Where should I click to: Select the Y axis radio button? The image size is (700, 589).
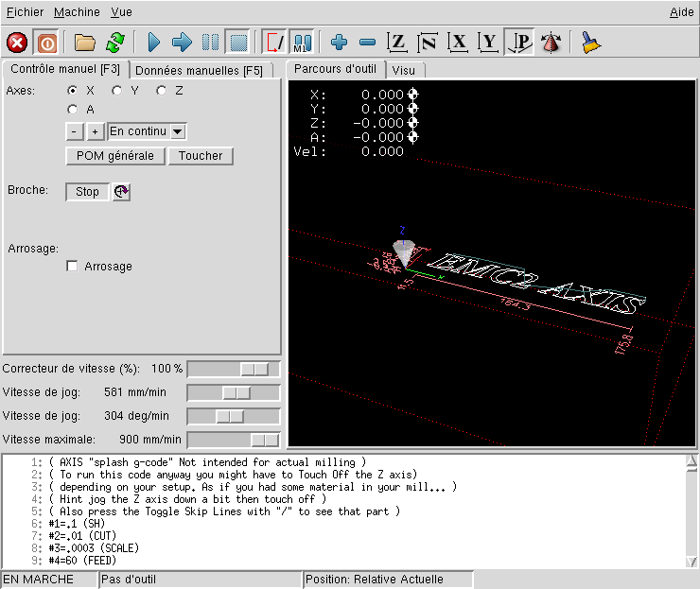click(117, 91)
